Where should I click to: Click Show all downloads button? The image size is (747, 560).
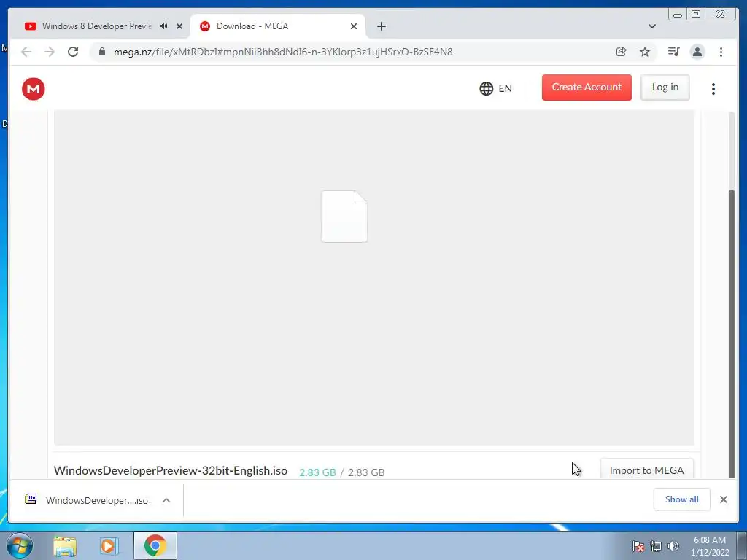pyautogui.click(x=682, y=499)
